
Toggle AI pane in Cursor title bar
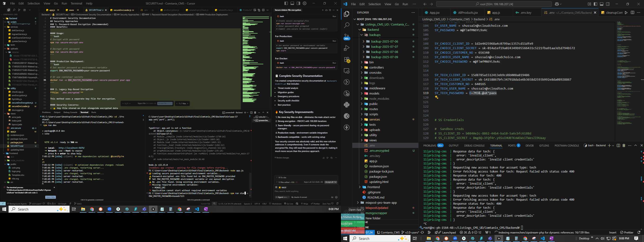[299, 3]
